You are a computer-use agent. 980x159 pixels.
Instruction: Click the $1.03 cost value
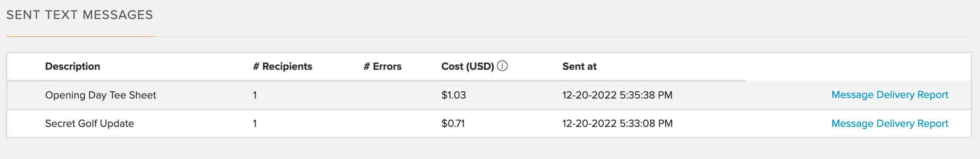point(454,95)
